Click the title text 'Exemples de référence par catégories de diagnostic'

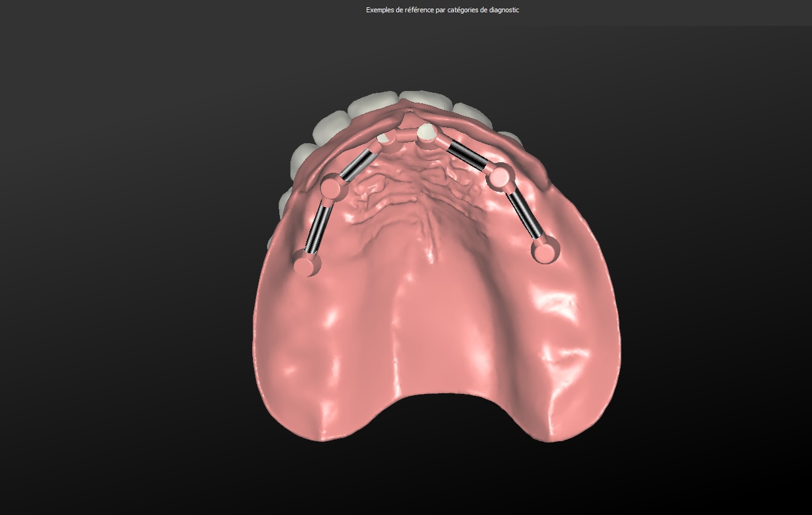click(x=442, y=10)
